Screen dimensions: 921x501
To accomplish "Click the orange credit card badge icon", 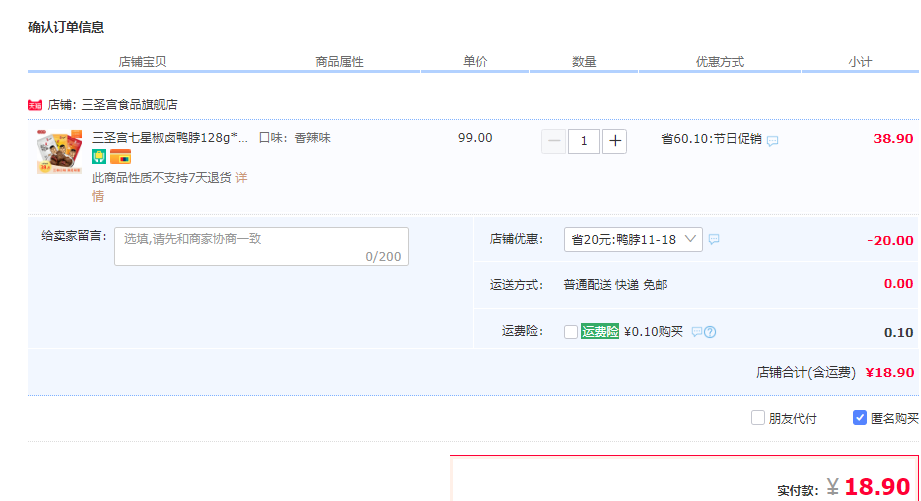I will [x=120, y=157].
